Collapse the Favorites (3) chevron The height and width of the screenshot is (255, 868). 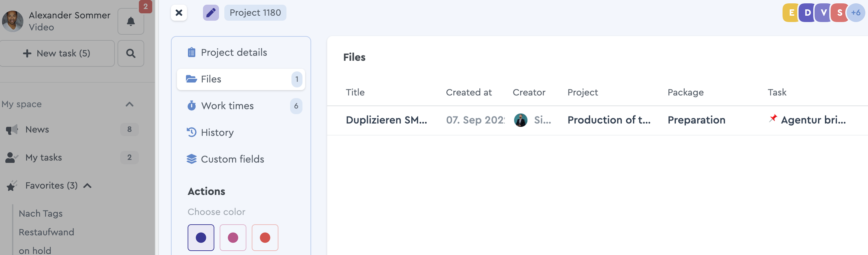[x=87, y=186]
